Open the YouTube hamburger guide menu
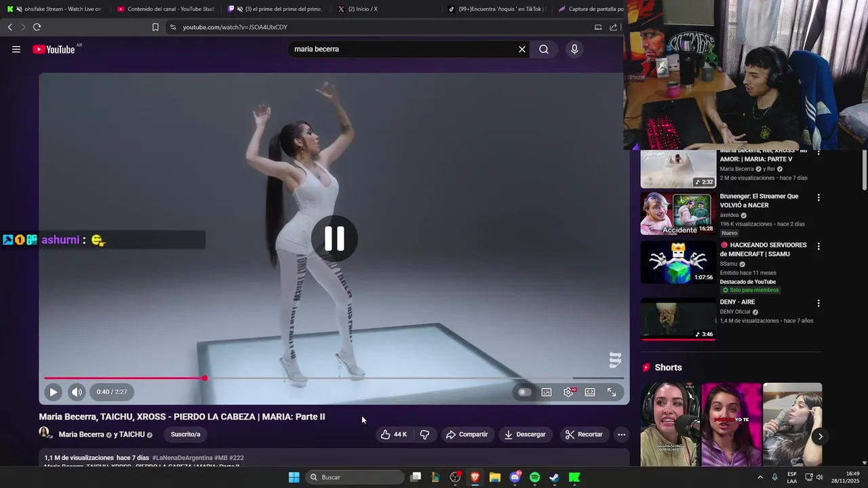The height and width of the screenshot is (488, 868). (x=16, y=49)
